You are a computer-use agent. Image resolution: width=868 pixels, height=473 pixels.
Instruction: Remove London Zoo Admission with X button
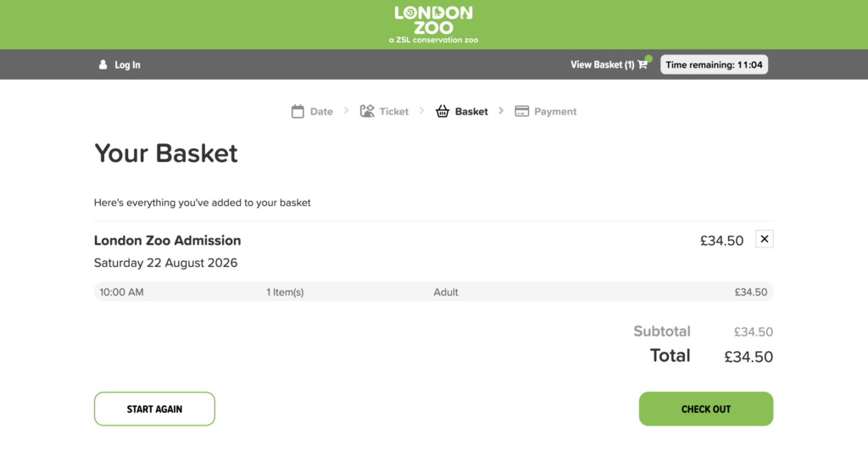click(x=765, y=239)
